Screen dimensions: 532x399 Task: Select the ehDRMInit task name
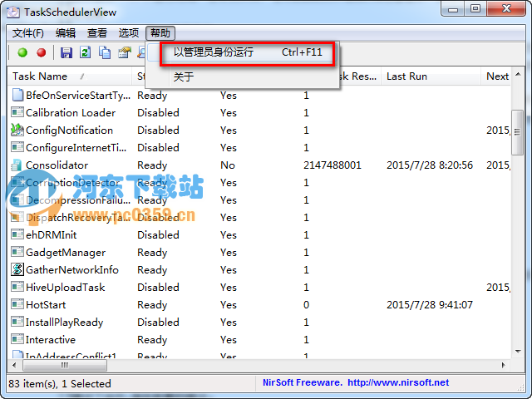click(x=52, y=234)
